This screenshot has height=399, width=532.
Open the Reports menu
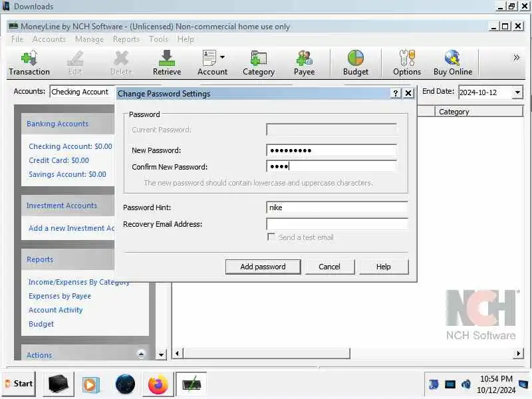126,39
